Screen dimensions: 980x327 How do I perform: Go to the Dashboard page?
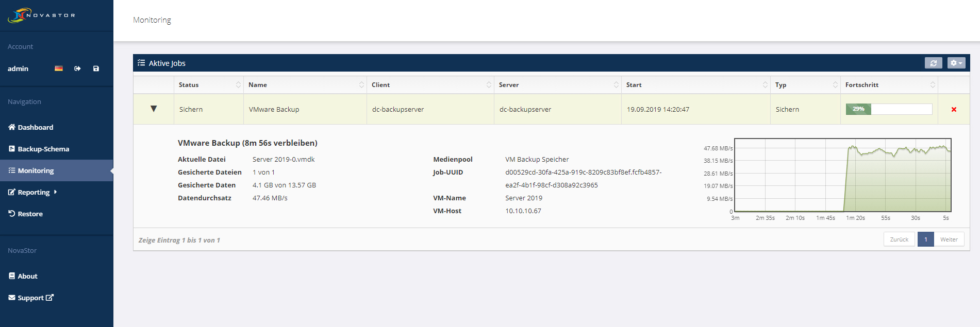35,127
